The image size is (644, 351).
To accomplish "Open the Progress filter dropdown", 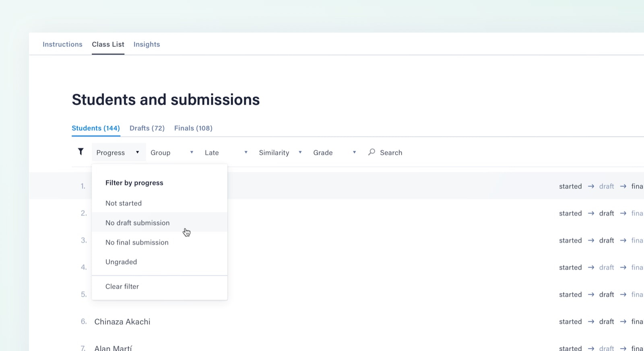I will pos(118,153).
